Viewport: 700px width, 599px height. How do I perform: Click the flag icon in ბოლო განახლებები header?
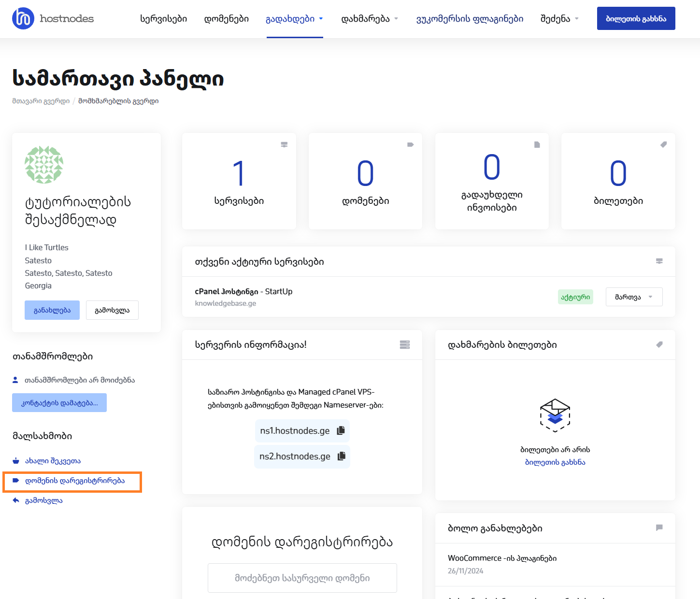click(659, 528)
